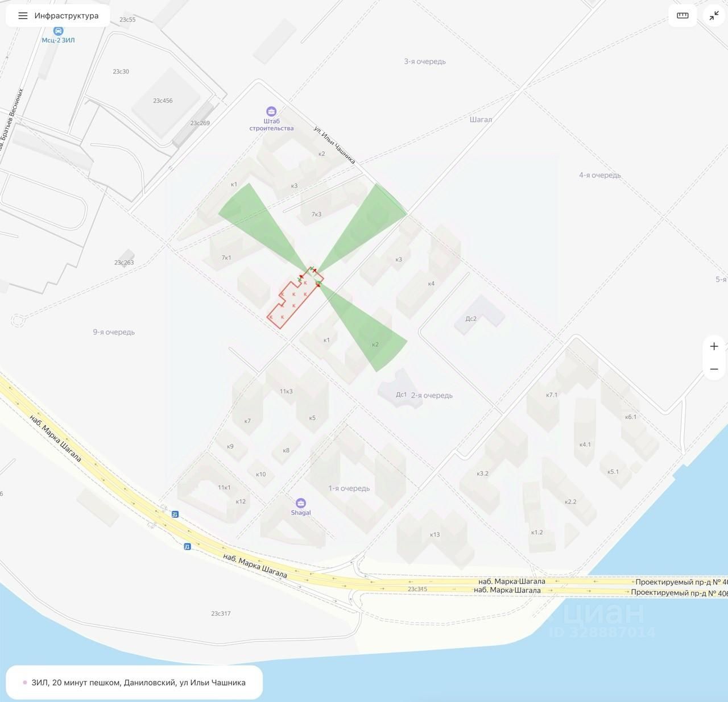Click the building labeled к13
This screenshot has width=728, height=702.
(435, 534)
